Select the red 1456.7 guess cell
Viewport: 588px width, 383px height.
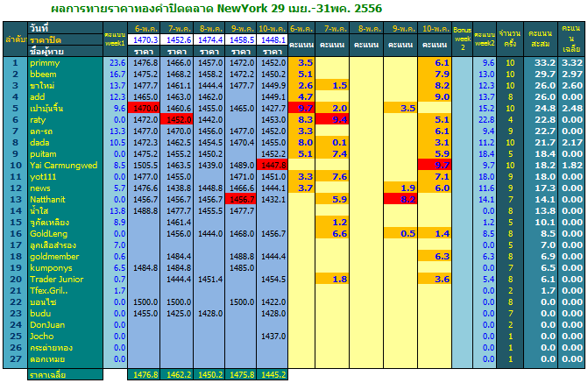coord(241,200)
